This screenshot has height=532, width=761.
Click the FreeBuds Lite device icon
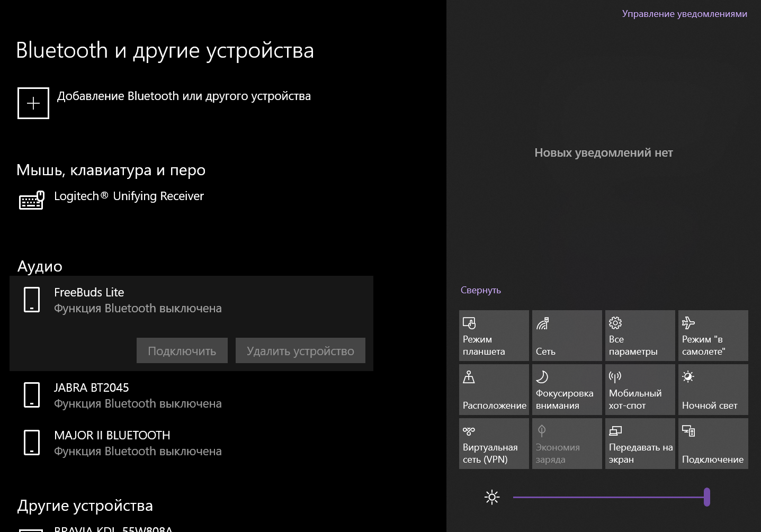(x=32, y=300)
